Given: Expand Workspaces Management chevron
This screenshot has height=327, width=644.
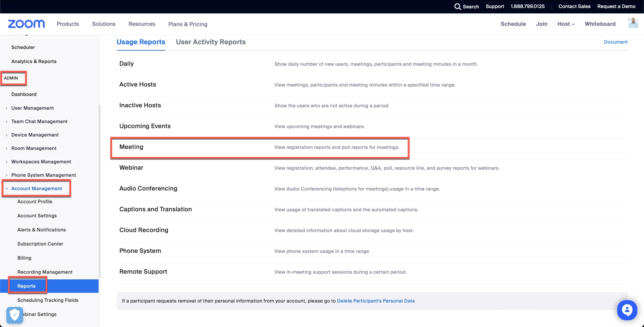Looking at the screenshot, I should (7, 162).
